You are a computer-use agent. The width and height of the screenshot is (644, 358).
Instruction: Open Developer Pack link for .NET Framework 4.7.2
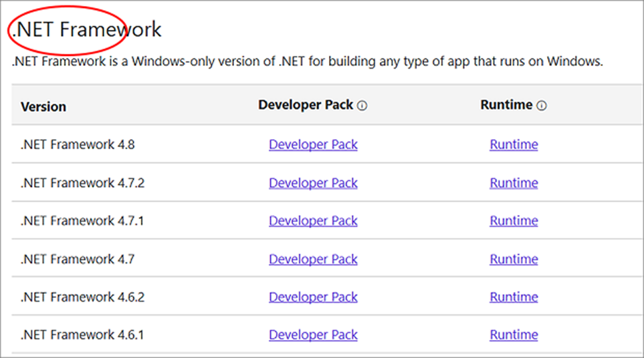point(313,183)
